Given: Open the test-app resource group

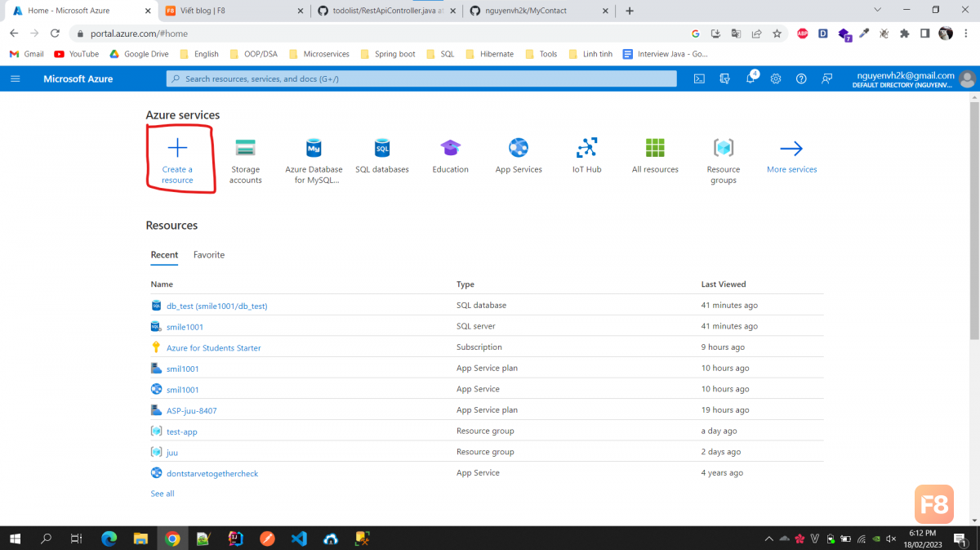Looking at the screenshot, I should point(182,432).
